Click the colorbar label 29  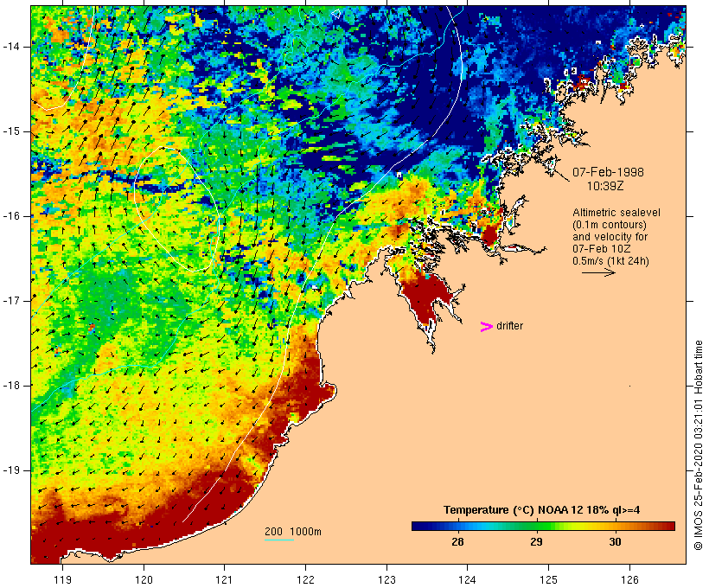pos(536,542)
